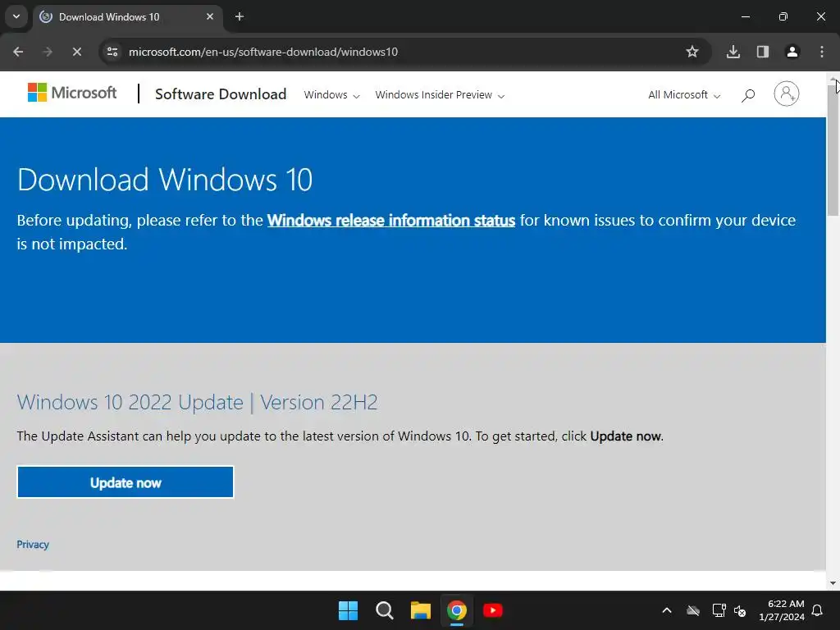
Task: Click the muted volume tray icon
Action: [x=740, y=610]
